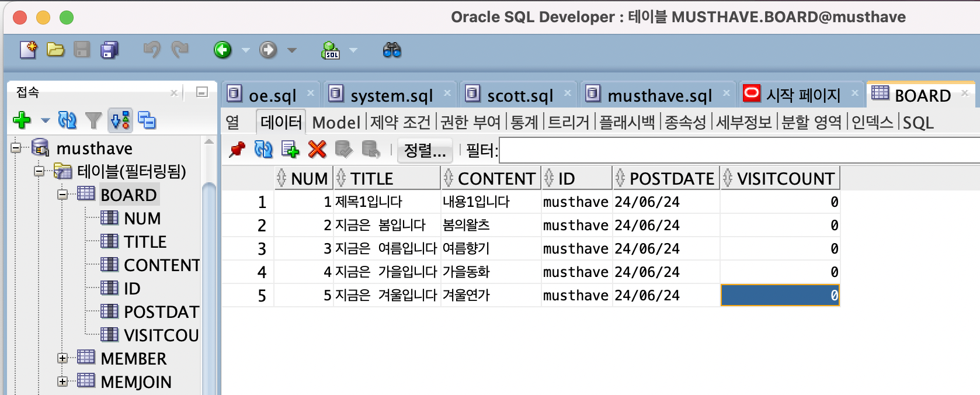
Task: Click the binoculars Find DB Object icon
Action: 392,50
